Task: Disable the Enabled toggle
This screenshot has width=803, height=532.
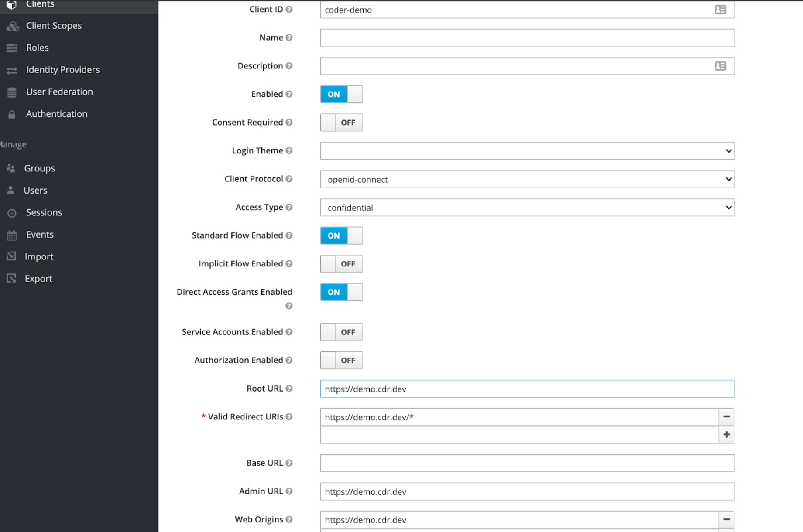Action: [x=341, y=94]
